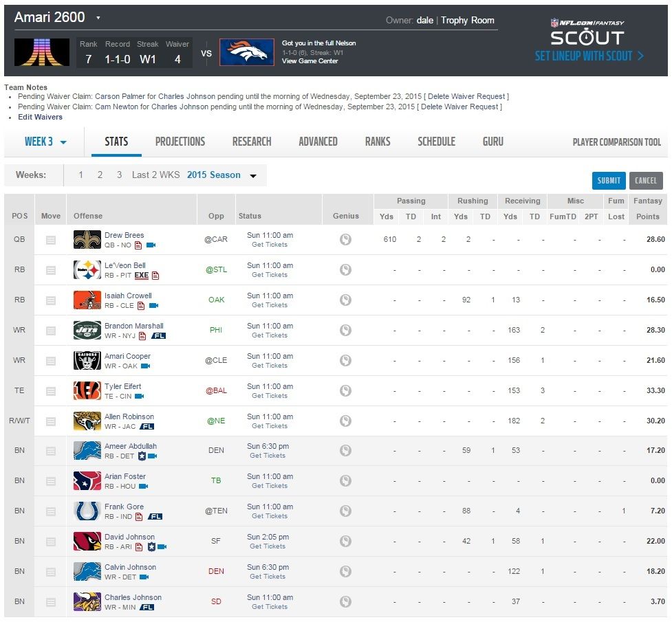This screenshot has height=622, width=672.
Task: Delete the Cam Newton waiver request
Action: click(461, 107)
